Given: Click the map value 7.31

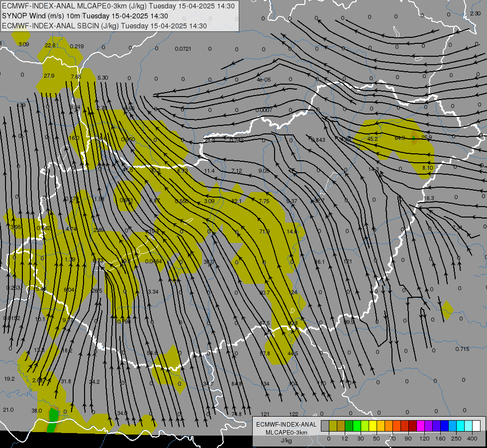Looking at the screenshot, I should coord(458,227).
